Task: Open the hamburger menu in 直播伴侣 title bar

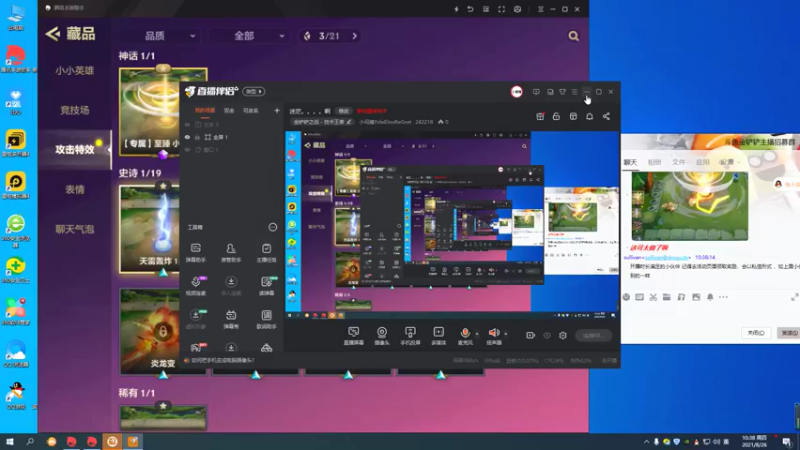Action: tap(574, 92)
